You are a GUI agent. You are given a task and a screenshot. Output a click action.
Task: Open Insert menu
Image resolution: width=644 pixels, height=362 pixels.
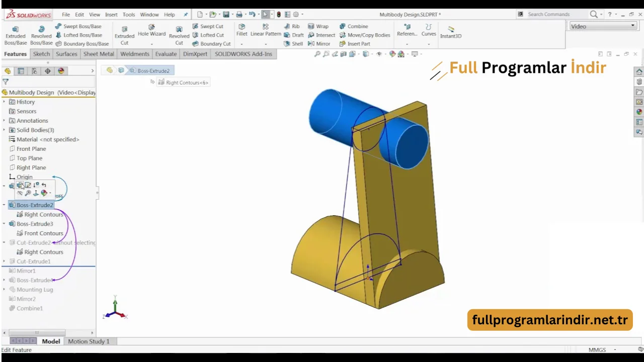111,15
